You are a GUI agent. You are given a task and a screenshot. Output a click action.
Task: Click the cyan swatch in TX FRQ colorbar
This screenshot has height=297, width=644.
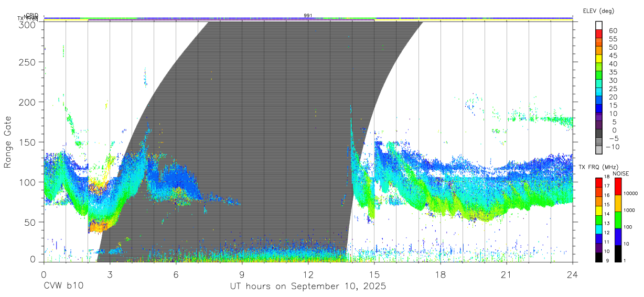coord(599,228)
